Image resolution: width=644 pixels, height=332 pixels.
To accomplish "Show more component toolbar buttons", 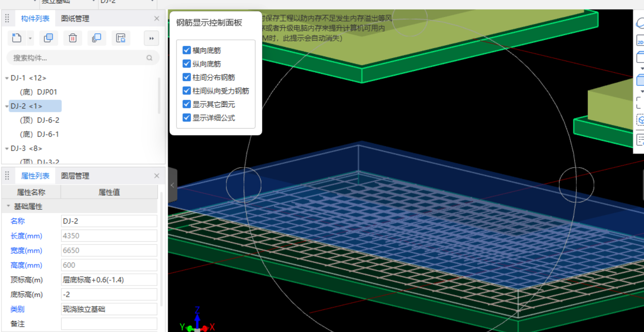I will click(151, 38).
